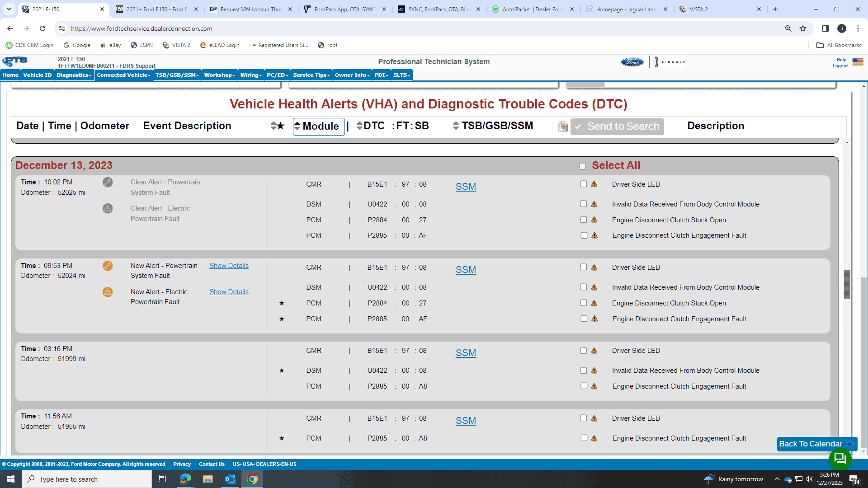Click the warning triangle beside Driver Side LED
This screenshot has width=868, height=488.
tap(594, 184)
